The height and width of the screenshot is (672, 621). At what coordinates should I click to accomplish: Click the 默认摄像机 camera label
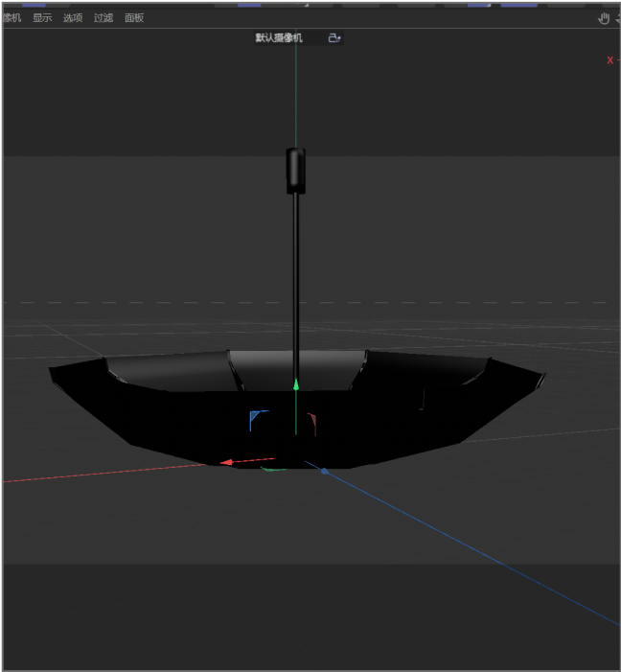click(279, 37)
